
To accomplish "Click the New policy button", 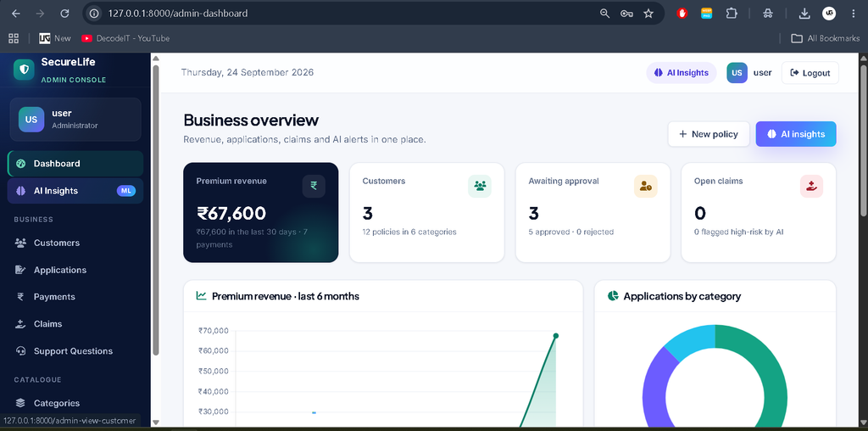I will (x=709, y=134).
